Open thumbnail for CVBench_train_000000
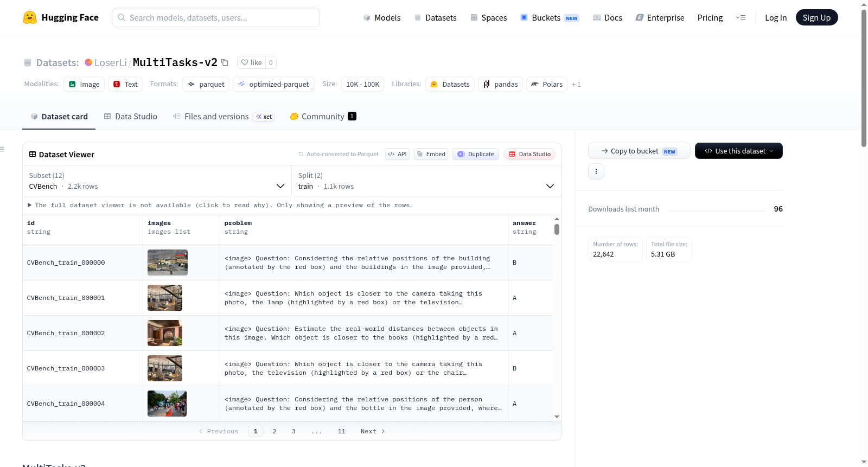The image size is (868, 467). click(168, 263)
